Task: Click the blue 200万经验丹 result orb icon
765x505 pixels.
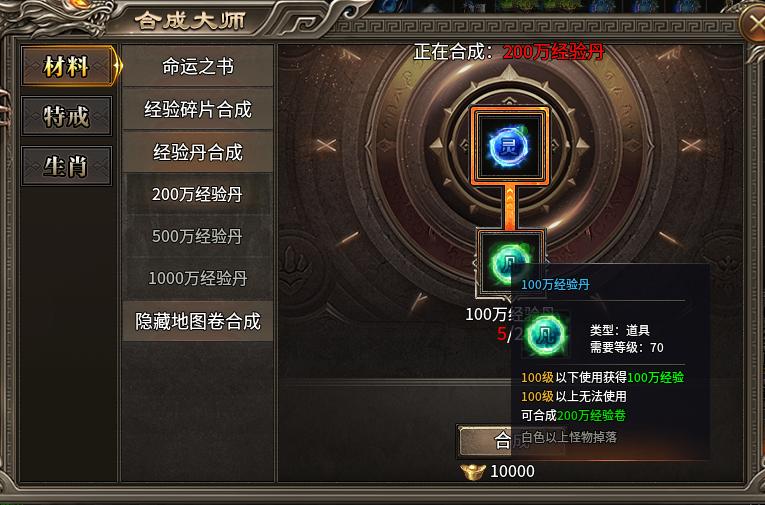Action: pos(509,146)
